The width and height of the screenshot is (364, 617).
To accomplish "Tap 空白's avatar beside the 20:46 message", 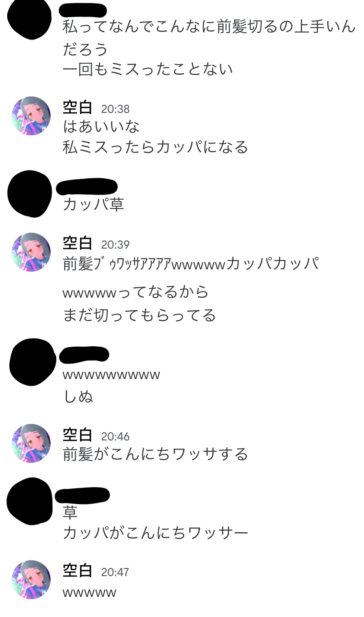I will click(x=31, y=443).
